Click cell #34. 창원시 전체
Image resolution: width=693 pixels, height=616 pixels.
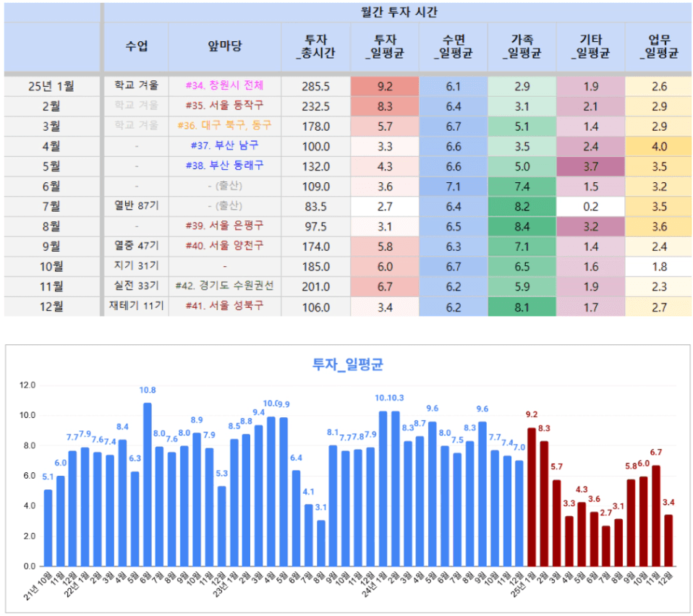point(224,85)
